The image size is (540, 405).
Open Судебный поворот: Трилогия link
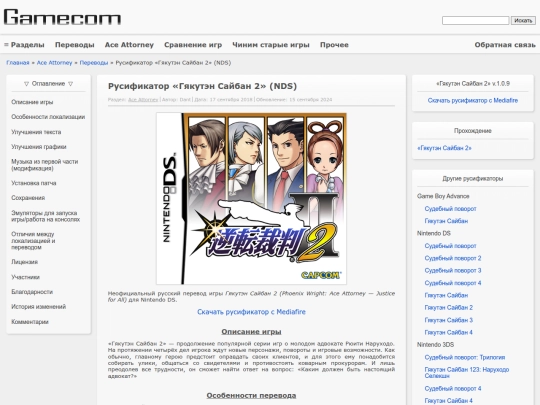465,357
